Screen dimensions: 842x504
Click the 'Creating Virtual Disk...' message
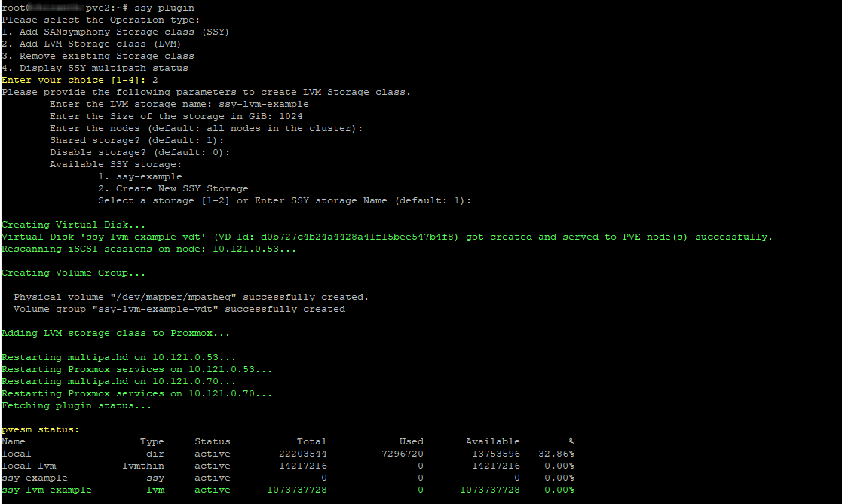tap(74, 225)
